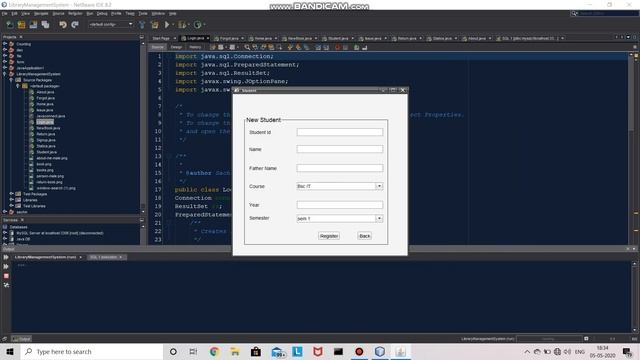Click the taskbar search box
This screenshot has height=360, width=640.
click(x=92, y=351)
